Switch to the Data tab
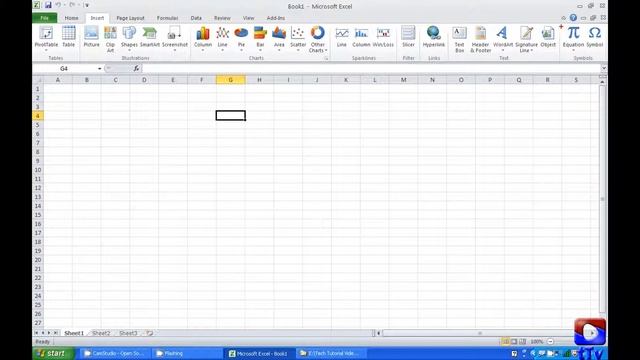 [196, 18]
